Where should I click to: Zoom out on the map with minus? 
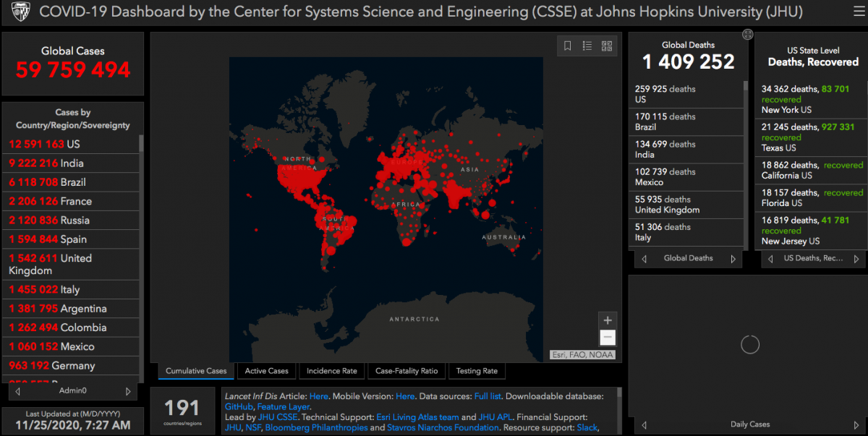point(608,338)
